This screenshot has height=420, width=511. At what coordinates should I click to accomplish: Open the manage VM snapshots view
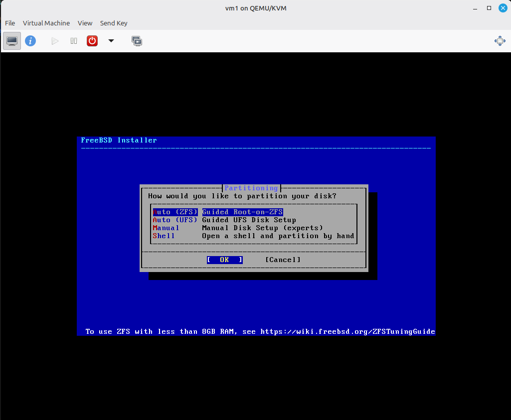137,41
